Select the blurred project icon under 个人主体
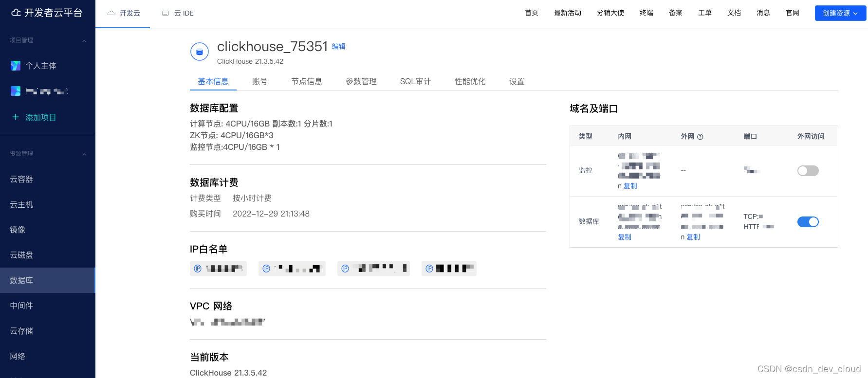The image size is (868, 378). coord(16,91)
